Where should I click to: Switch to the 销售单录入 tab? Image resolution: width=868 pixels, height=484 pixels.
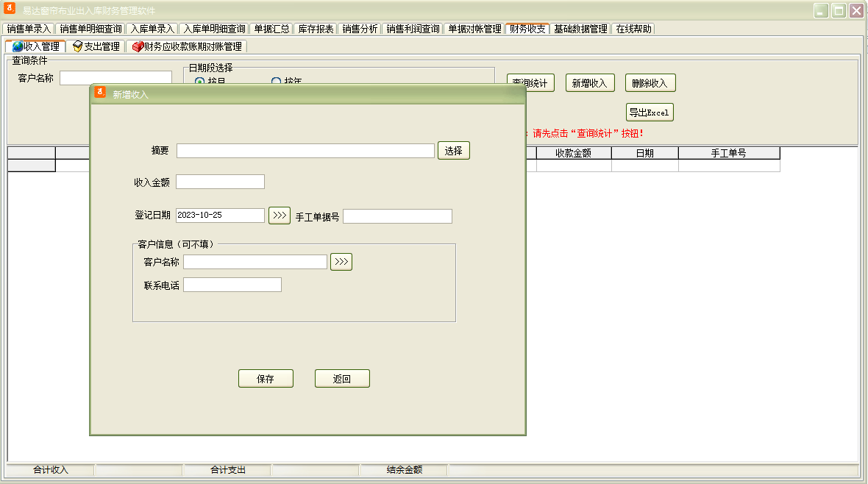tap(29, 29)
